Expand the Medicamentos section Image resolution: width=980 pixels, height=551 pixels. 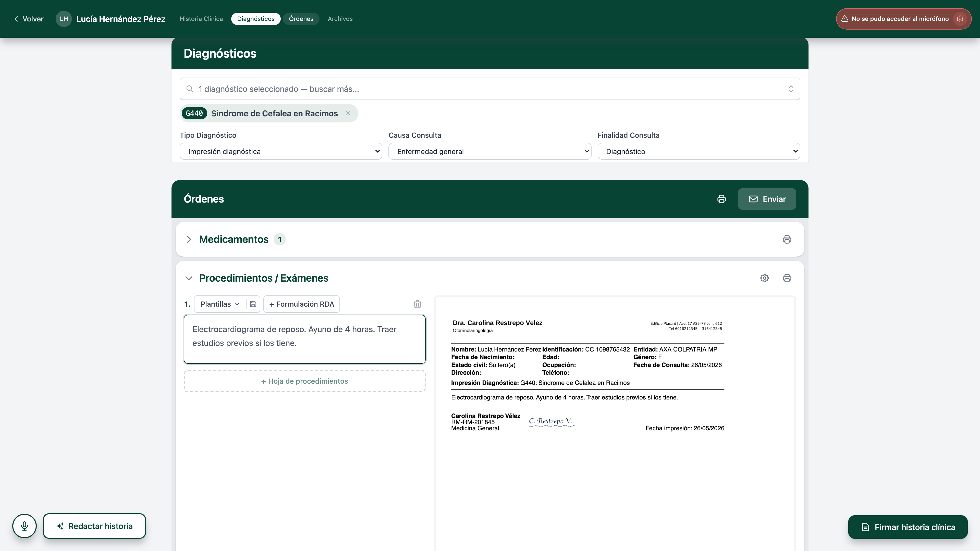tap(189, 239)
